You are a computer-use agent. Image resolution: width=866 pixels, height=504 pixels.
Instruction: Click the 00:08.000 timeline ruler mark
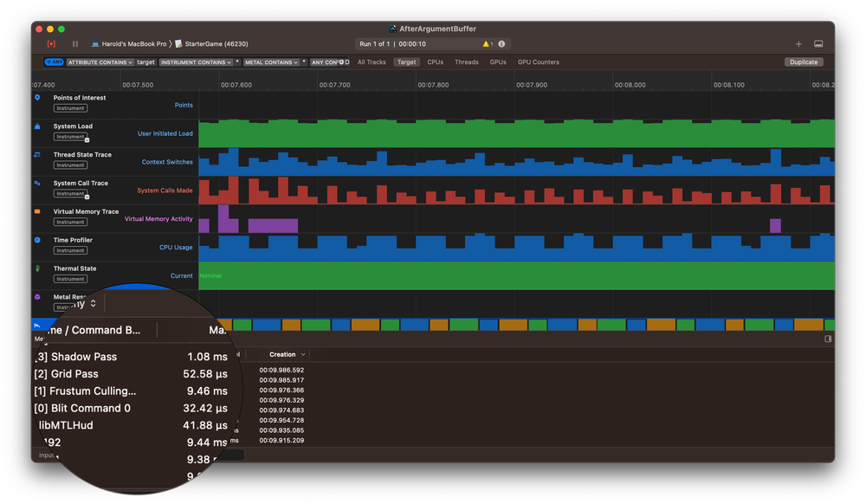[x=630, y=85]
